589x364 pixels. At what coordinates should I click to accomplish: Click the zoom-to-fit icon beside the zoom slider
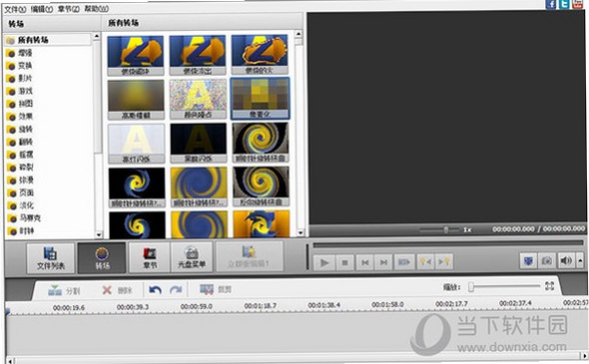click(549, 286)
